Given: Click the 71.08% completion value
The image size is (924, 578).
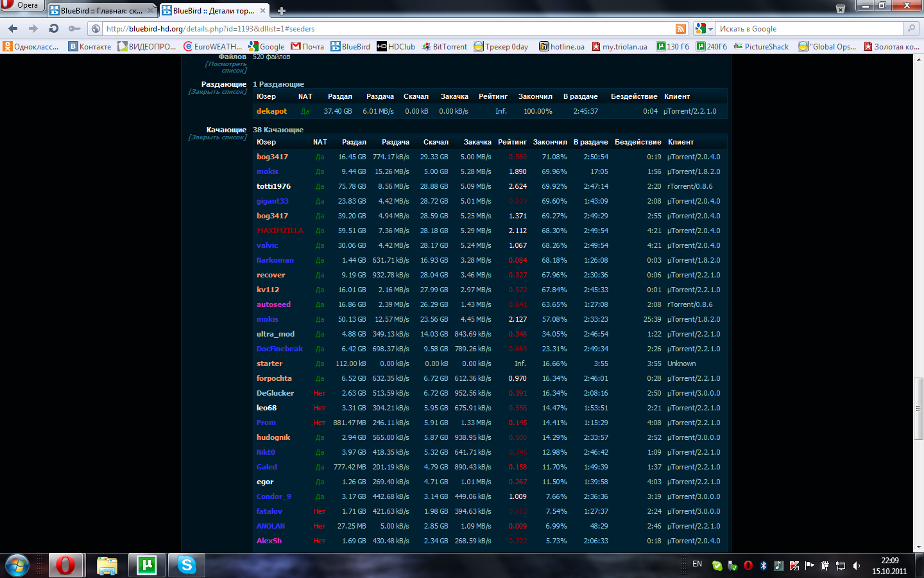Looking at the screenshot, I should click(x=554, y=157).
